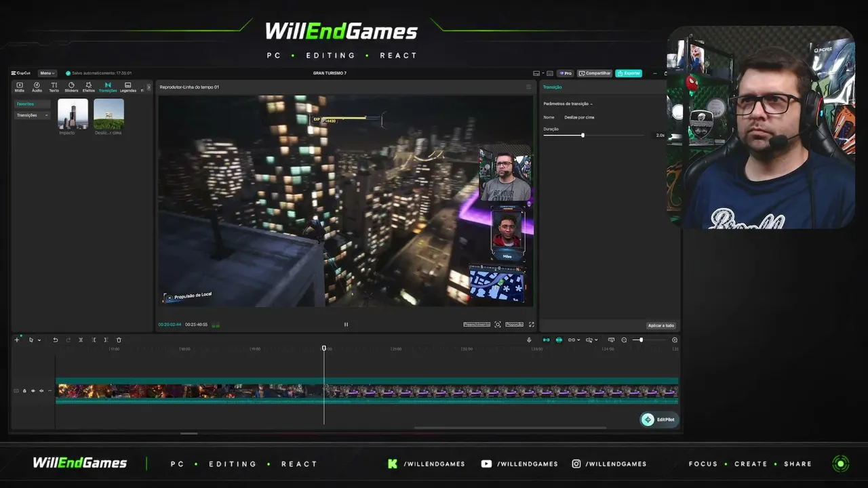Choose the Select pointer tool
868x488 pixels.
coord(31,340)
